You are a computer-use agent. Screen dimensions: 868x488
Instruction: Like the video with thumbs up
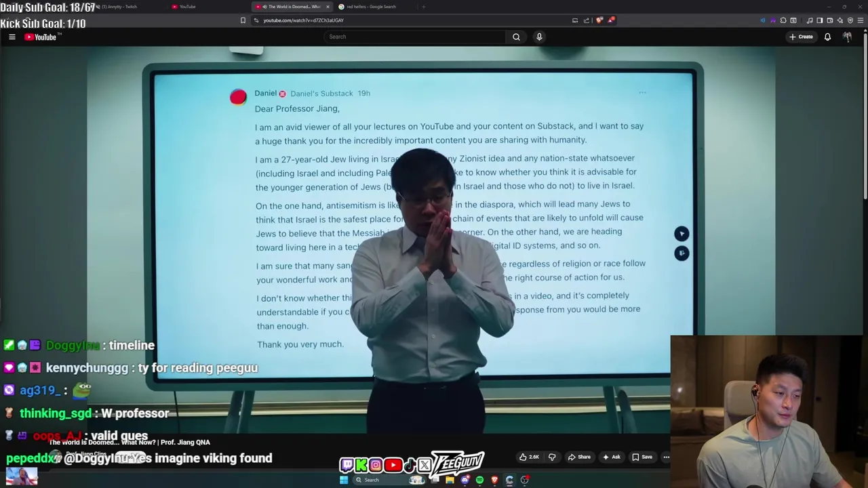click(529, 457)
